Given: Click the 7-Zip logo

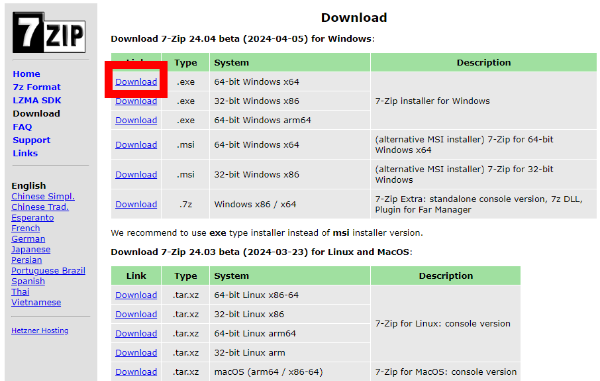Looking at the screenshot, I should pos(49,32).
